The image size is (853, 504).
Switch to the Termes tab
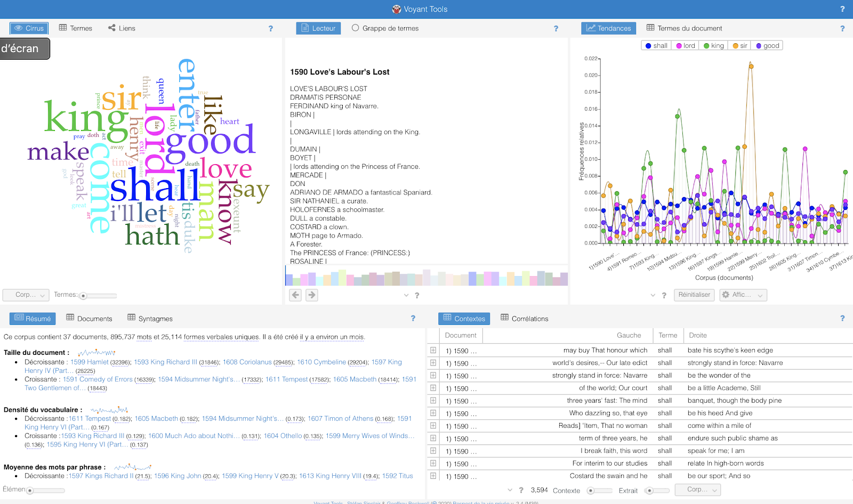[x=76, y=28]
